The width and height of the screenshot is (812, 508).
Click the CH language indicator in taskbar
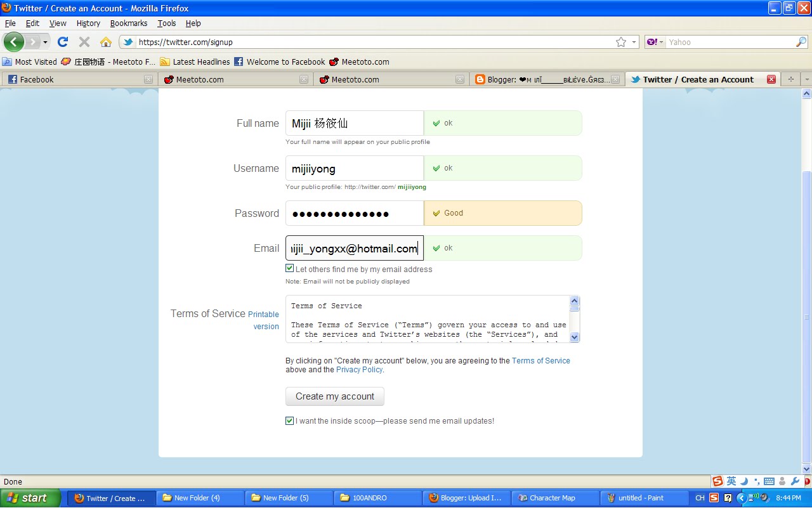pyautogui.click(x=700, y=498)
